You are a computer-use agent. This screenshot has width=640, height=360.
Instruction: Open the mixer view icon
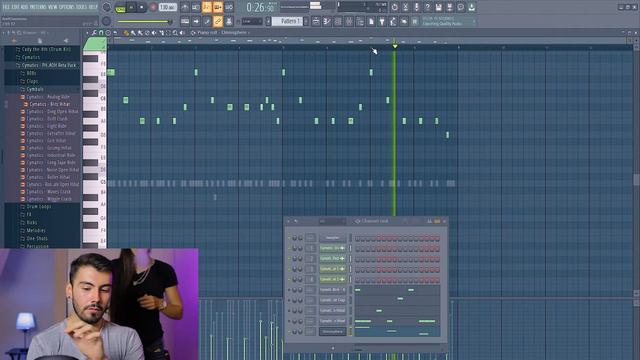(x=349, y=21)
